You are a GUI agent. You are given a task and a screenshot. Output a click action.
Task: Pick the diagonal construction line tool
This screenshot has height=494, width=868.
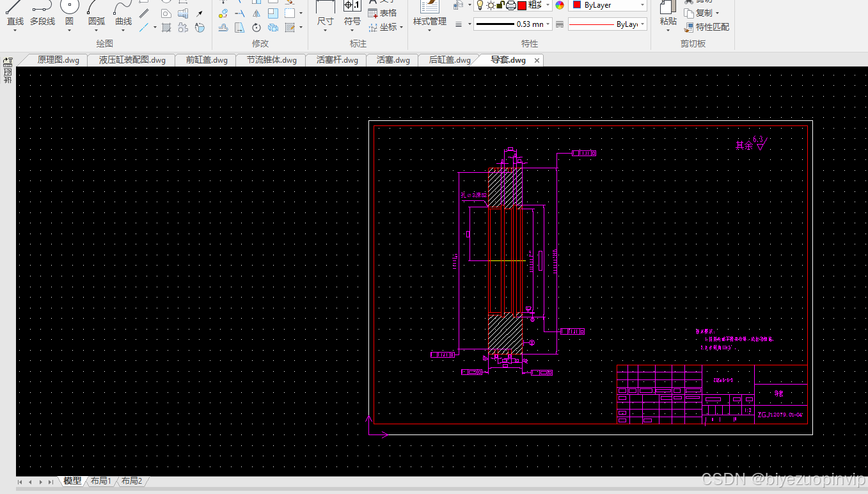[x=144, y=28]
